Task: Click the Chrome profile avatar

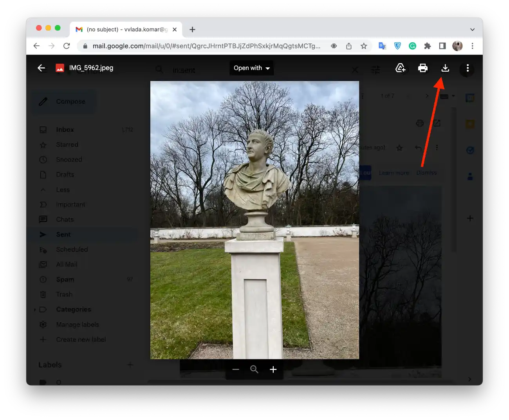Action: (x=457, y=46)
